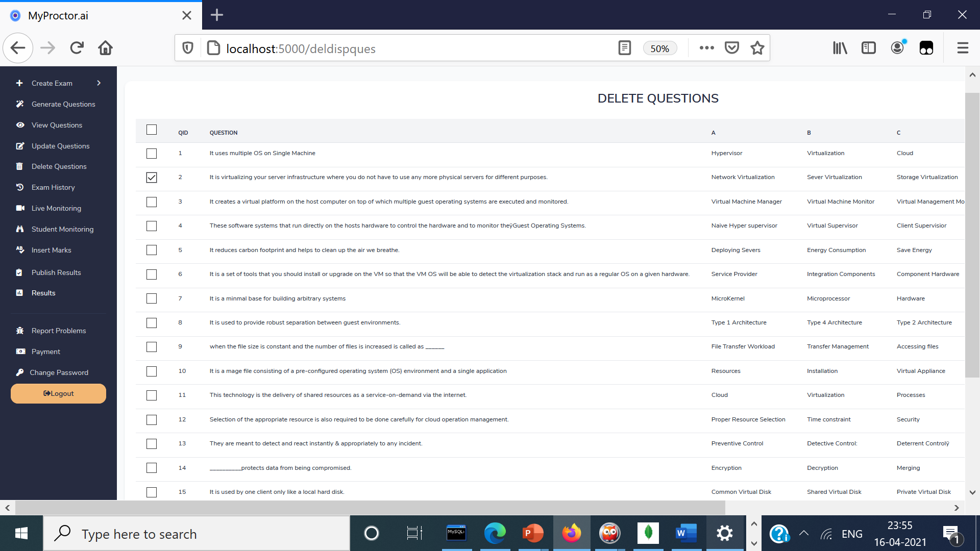Toggle reader view icon in address bar
The width and height of the screenshot is (980, 551).
tap(624, 48)
